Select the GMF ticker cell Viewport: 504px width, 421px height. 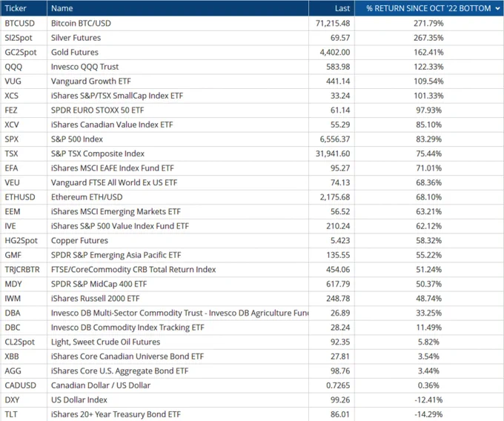(24, 255)
